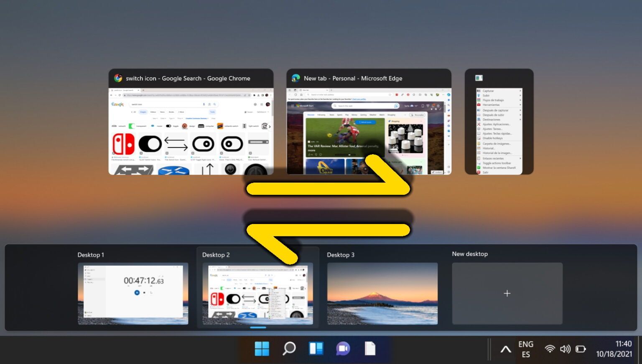Open the Word document app on taskbar
The width and height of the screenshot is (642, 364).
coord(370,349)
